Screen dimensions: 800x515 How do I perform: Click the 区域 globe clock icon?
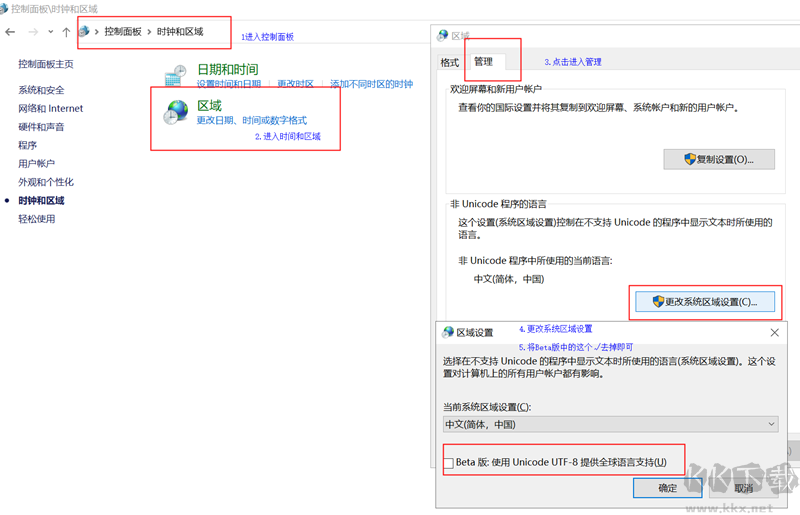coord(176,112)
